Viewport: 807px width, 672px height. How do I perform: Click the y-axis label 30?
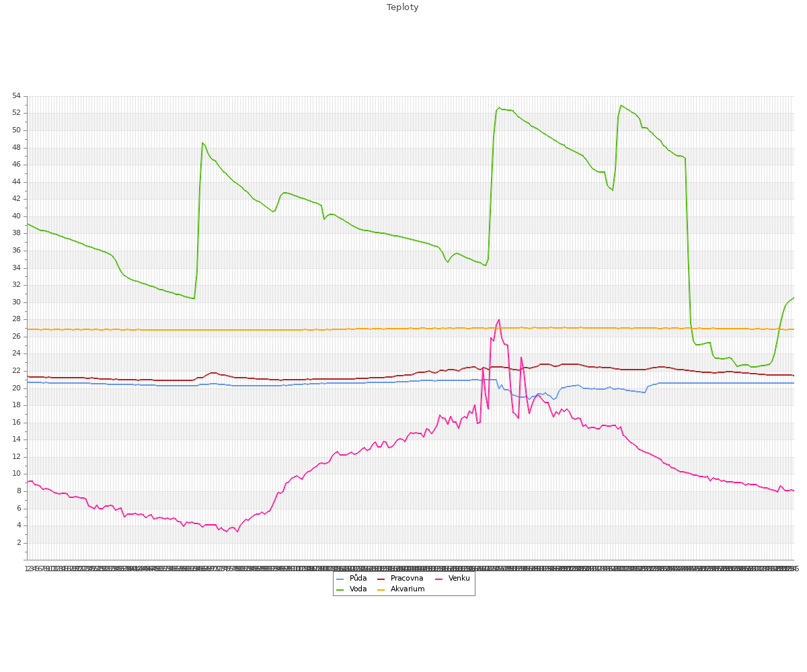pyautogui.click(x=17, y=302)
